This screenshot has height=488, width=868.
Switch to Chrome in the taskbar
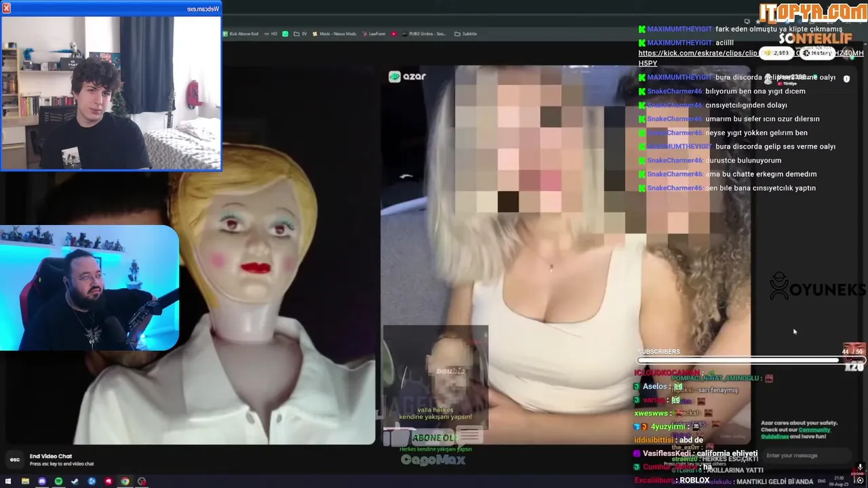[125, 481]
